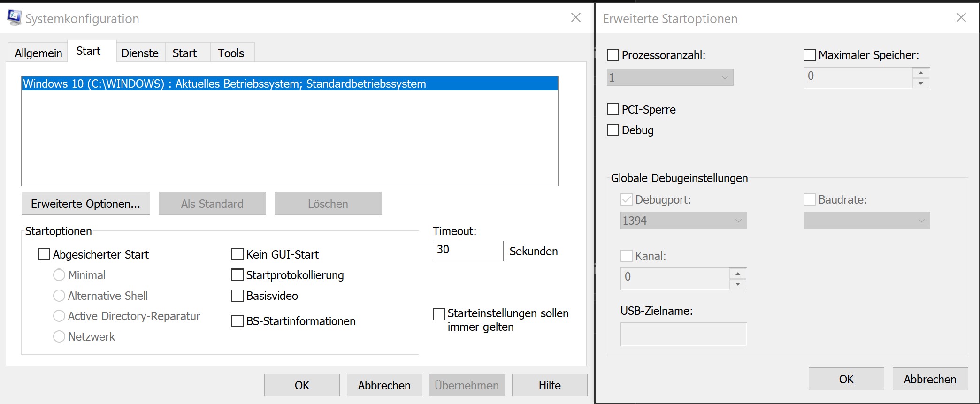Enable Abgesicherter Start checkbox
The width and height of the screenshot is (980, 404).
pos(44,254)
